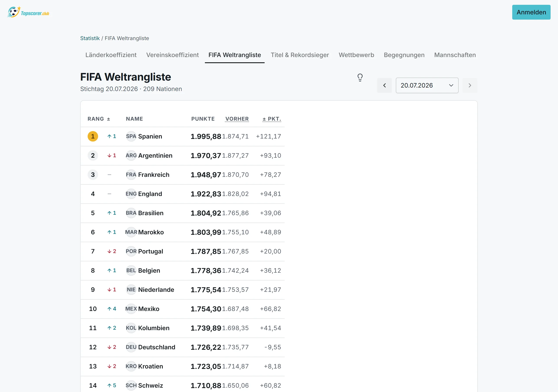Click the PUNKTE column header
The image size is (558, 392).
click(x=203, y=119)
